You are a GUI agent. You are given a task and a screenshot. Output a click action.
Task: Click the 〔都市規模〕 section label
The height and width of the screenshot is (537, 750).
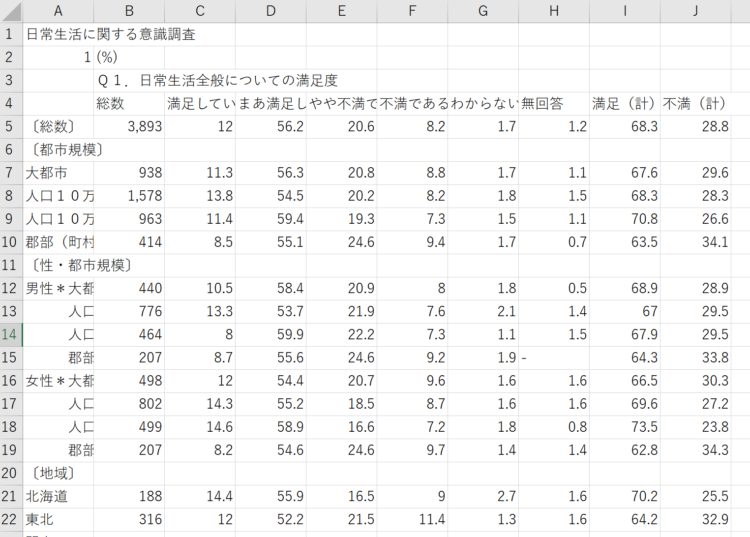(x=67, y=150)
